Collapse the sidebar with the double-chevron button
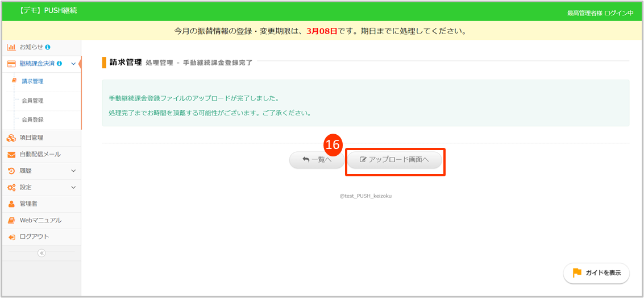644x298 pixels. pyautogui.click(x=41, y=253)
